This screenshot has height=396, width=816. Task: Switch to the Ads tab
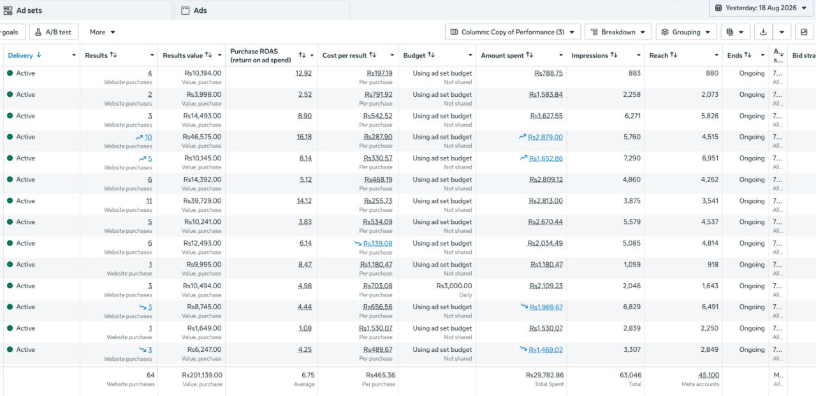click(x=262, y=10)
